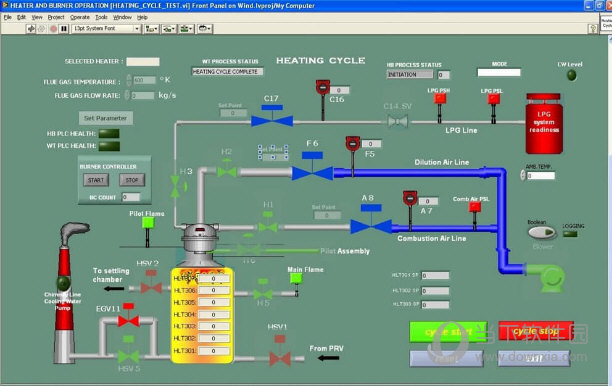Screen dimensions: 612x386
Task: Click the BC COUNT value field
Action: pos(131,197)
